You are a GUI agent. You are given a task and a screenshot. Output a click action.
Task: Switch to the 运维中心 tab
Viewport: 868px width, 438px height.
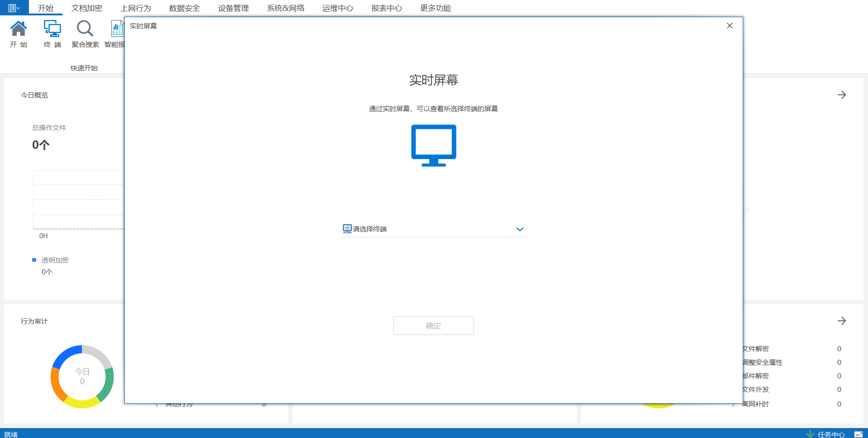(x=338, y=8)
